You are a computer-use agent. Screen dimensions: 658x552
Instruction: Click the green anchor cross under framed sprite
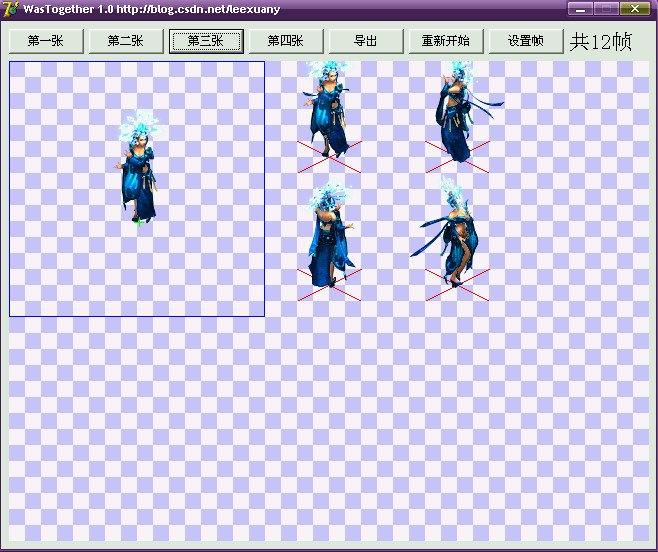point(139,222)
